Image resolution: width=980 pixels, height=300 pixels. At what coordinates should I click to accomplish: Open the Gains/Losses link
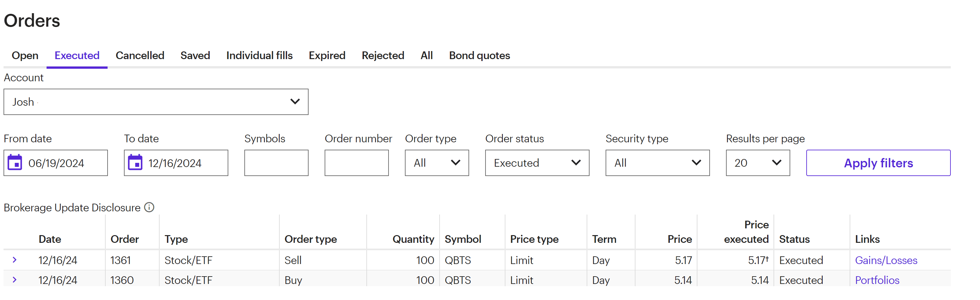(x=886, y=260)
